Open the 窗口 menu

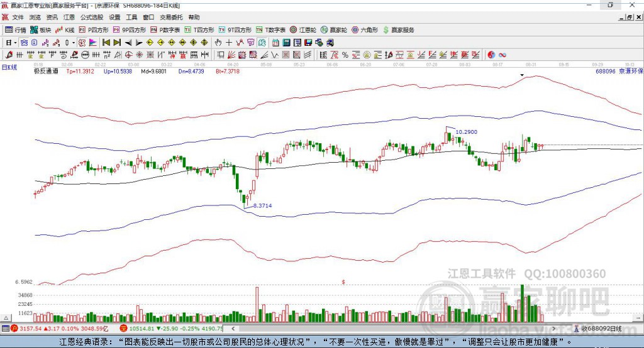pyautogui.click(x=148, y=17)
